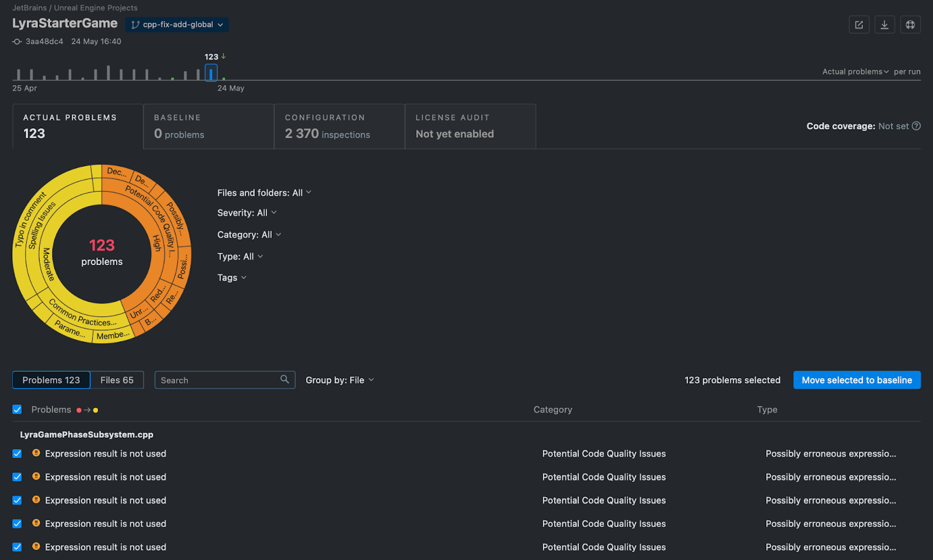933x560 pixels.
Task: Click the per run chart option
Action: (x=907, y=72)
